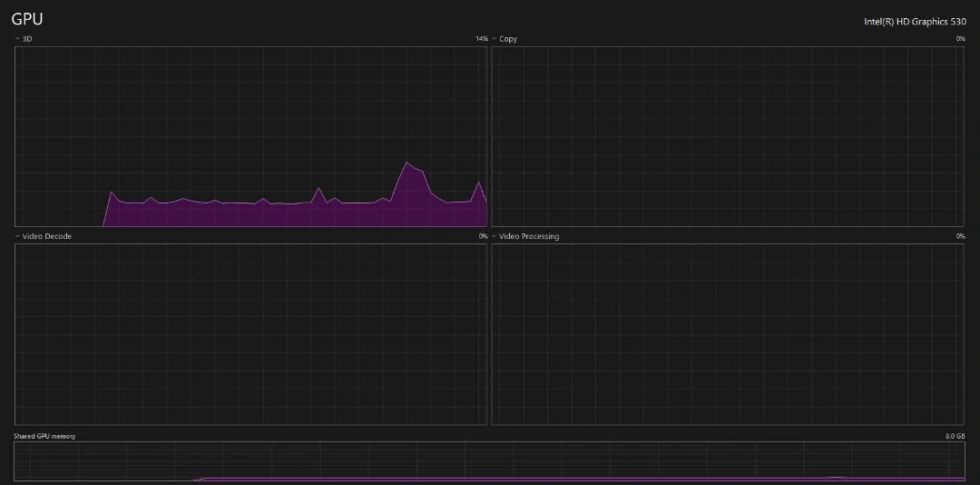The height and width of the screenshot is (485, 980).
Task: Click the 14% value for 3D
Action: tap(481, 39)
